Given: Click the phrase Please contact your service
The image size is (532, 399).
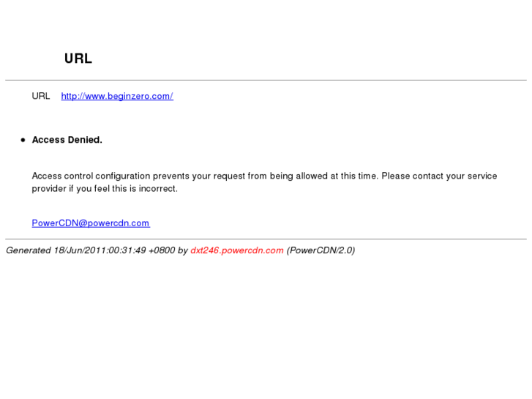Looking at the screenshot, I should coord(439,176).
